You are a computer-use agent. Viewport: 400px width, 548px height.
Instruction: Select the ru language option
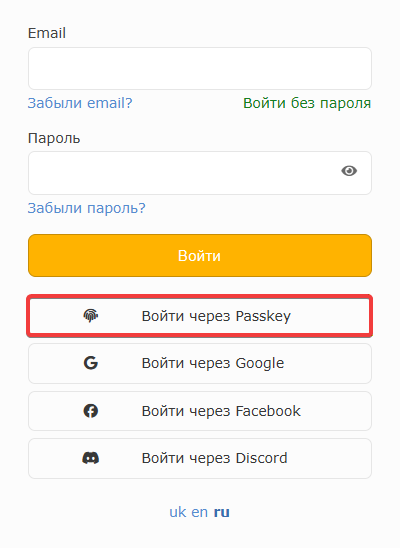tap(221, 512)
